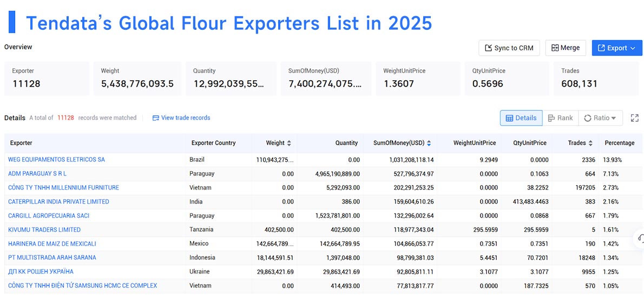Click the 13.93% percentage cell
The width and height of the screenshot is (644, 299).
tap(613, 160)
